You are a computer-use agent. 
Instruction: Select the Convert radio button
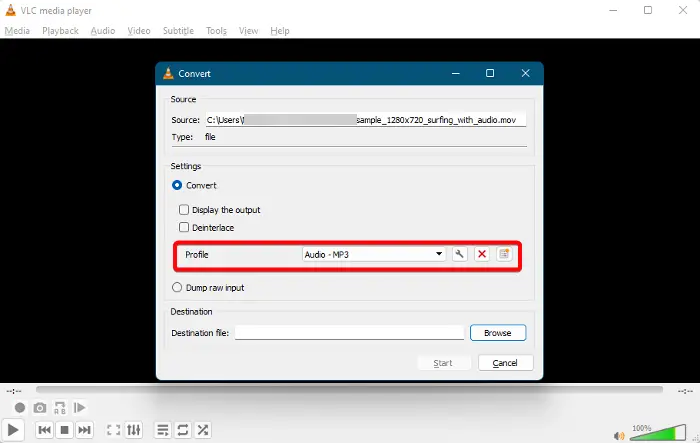tap(177, 185)
